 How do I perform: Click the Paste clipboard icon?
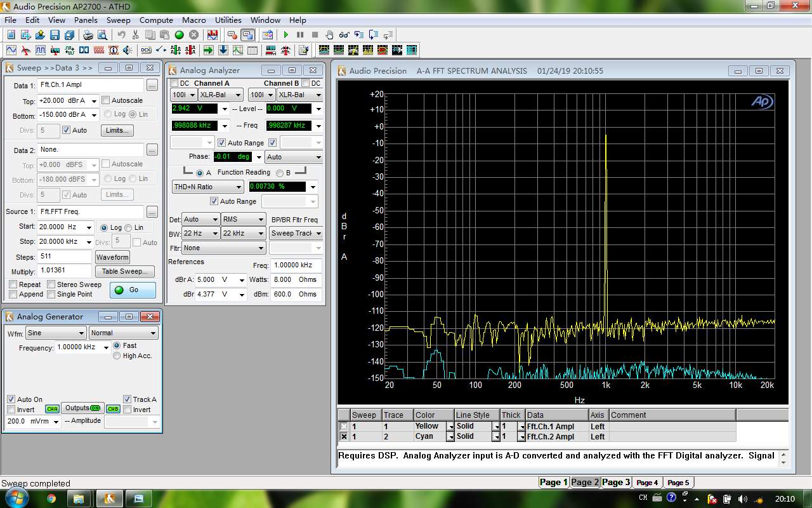point(164,35)
